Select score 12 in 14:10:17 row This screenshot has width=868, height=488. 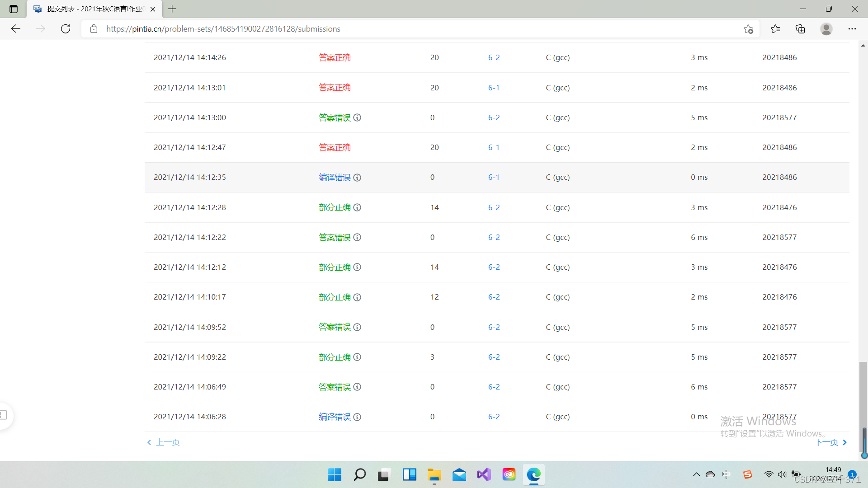click(x=434, y=297)
